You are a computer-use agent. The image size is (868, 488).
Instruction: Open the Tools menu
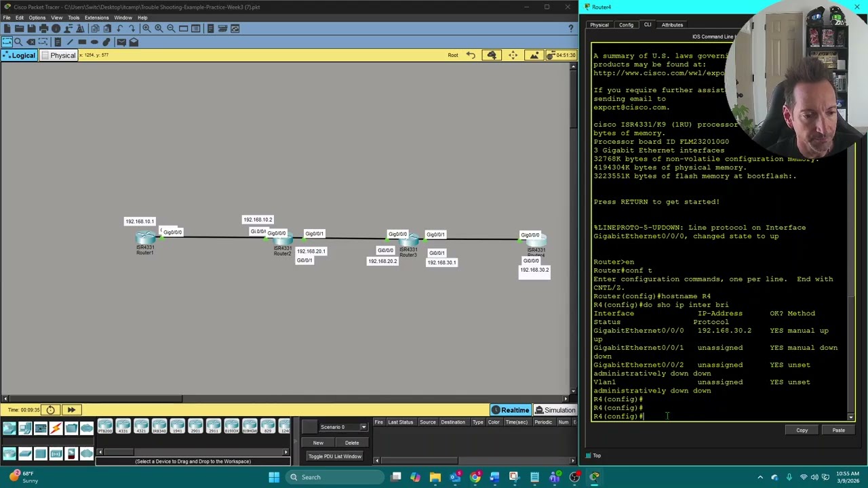click(x=73, y=18)
